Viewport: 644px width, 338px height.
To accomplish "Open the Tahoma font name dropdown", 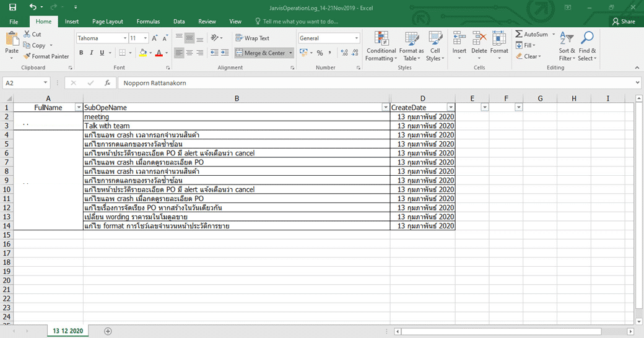I will click(x=123, y=38).
